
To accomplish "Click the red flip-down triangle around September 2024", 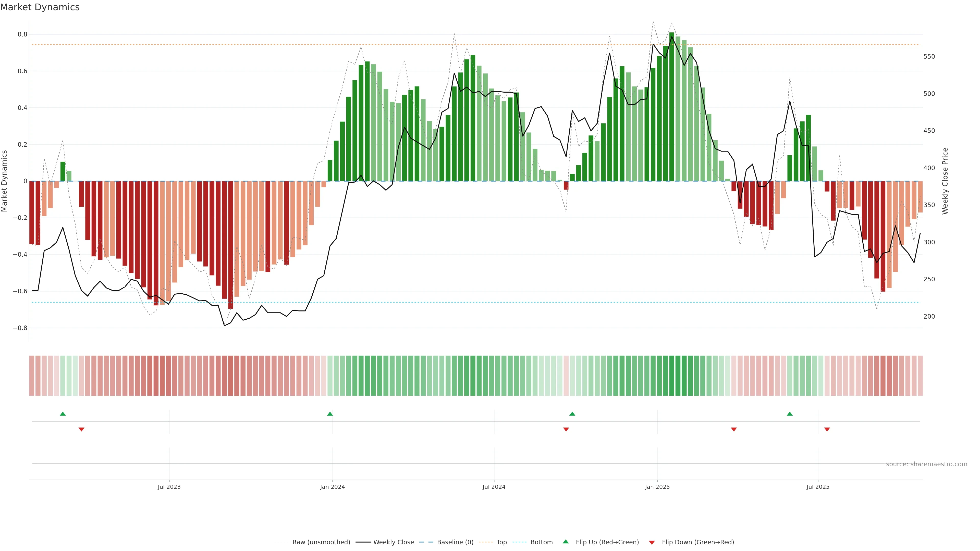I will tap(566, 429).
